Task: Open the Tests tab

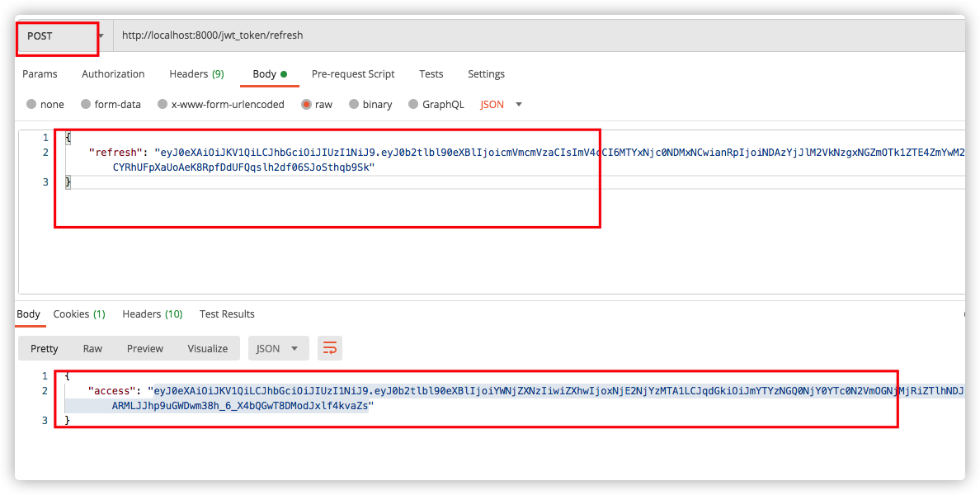Action: tap(431, 74)
